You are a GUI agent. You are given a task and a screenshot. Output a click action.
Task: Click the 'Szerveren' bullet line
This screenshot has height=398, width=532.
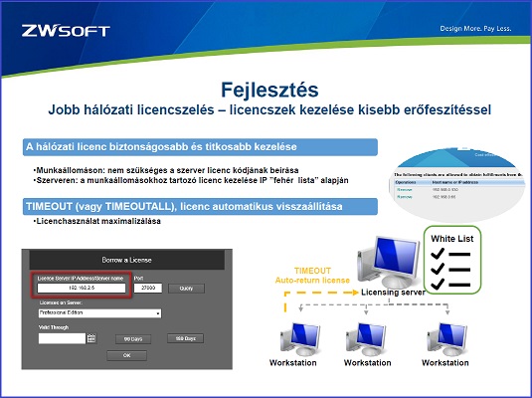click(191, 180)
